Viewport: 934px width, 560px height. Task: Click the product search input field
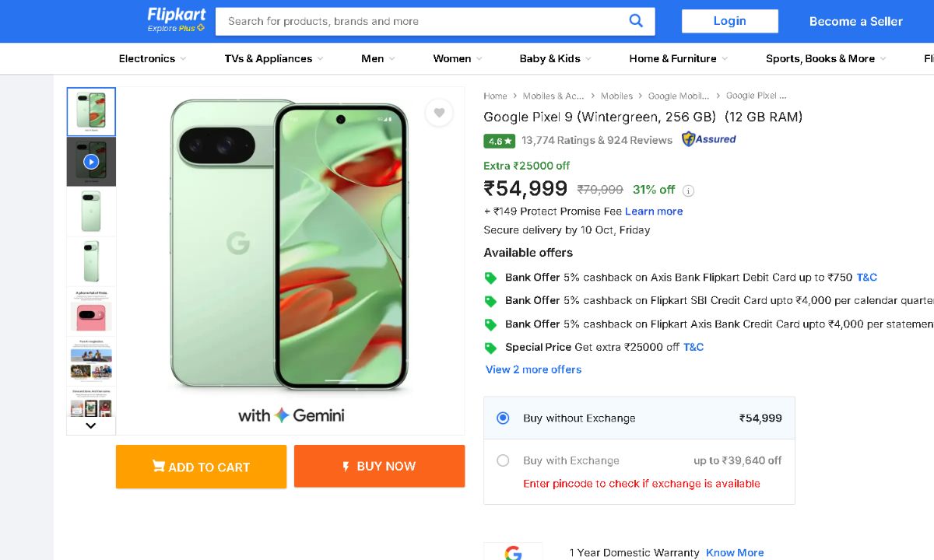click(x=420, y=21)
